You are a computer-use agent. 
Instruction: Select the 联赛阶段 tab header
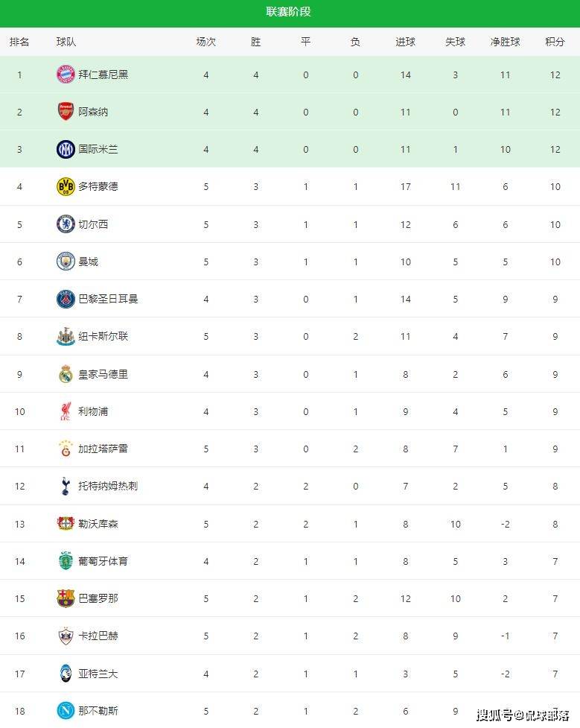click(x=289, y=11)
